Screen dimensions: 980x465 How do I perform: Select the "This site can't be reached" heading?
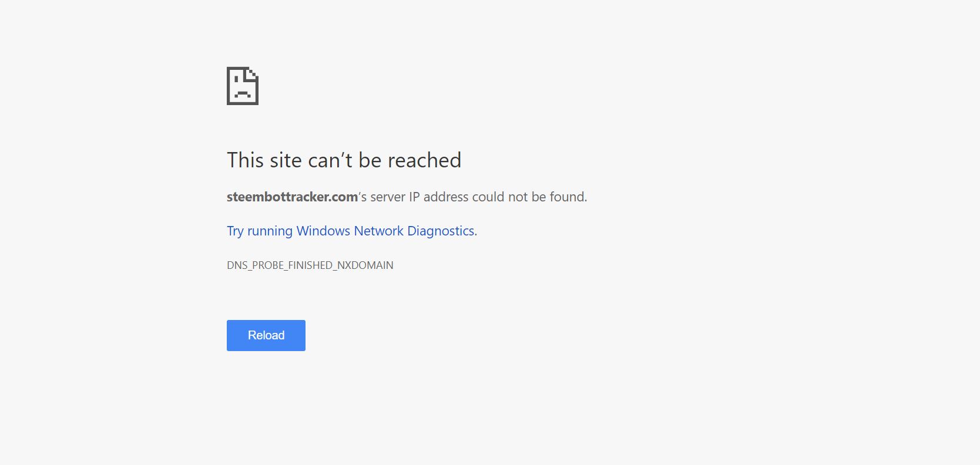[344, 160]
